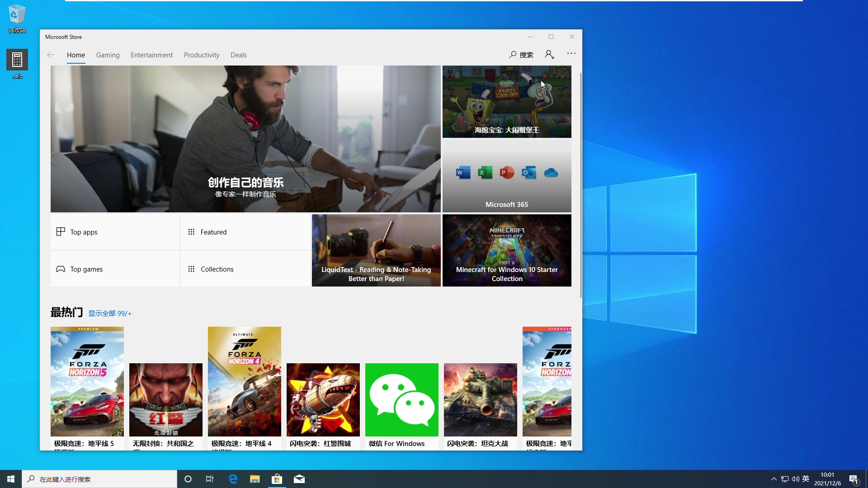Click the back arrow in Store header

(x=51, y=55)
